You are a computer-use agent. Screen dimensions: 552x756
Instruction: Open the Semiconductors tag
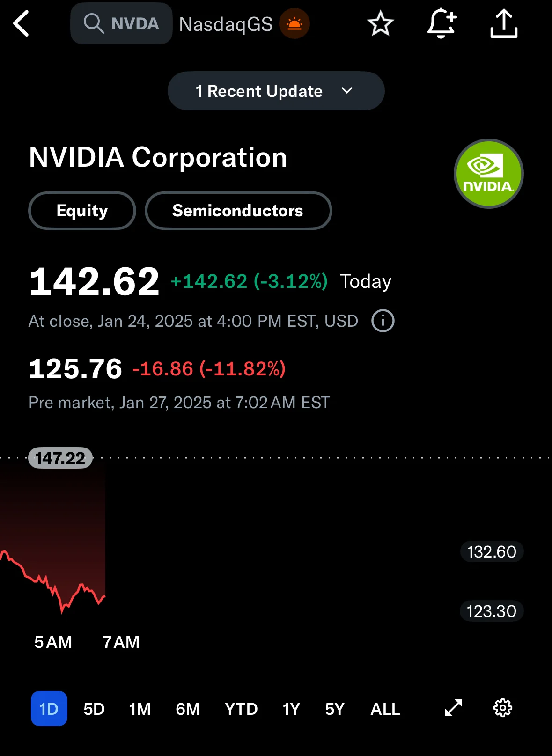point(238,211)
